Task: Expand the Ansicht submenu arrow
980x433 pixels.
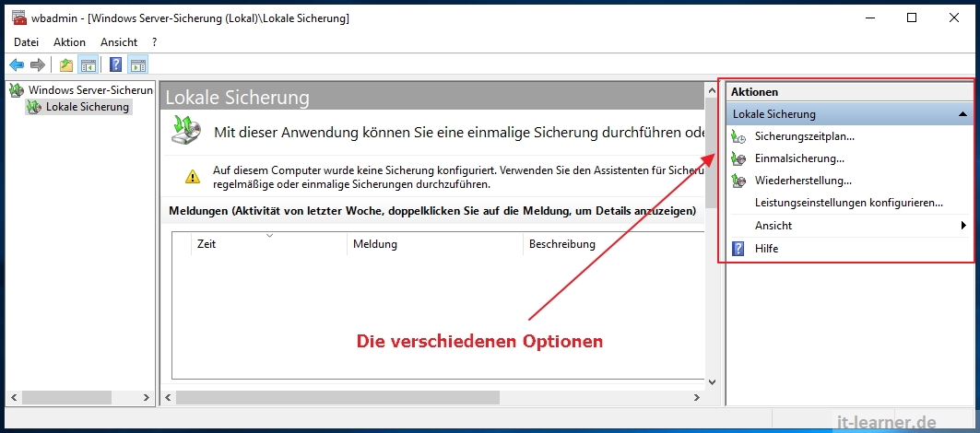Action: pos(963,226)
